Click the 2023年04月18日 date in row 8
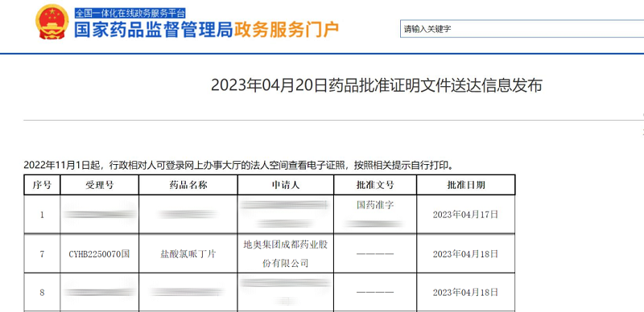 click(x=466, y=292)
